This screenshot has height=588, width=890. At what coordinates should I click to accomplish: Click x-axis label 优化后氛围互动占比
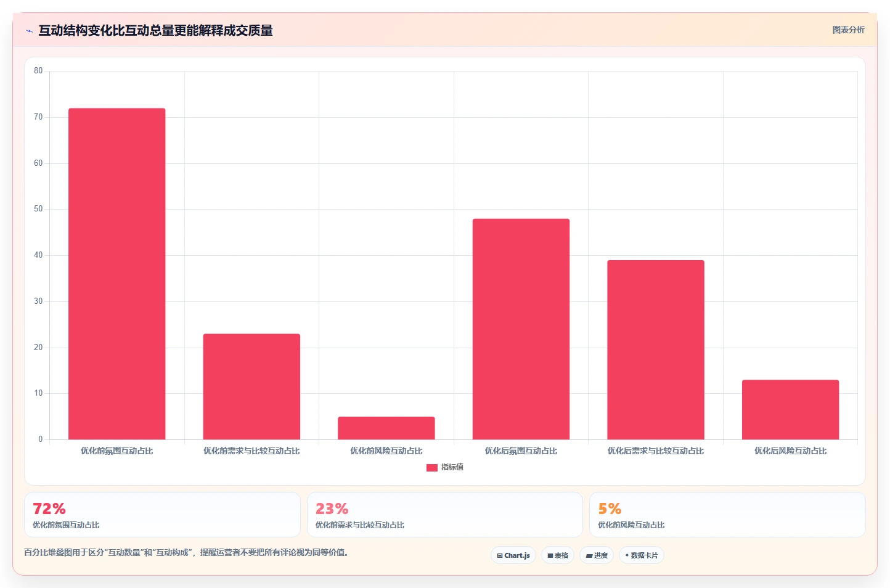click(521, 451)
